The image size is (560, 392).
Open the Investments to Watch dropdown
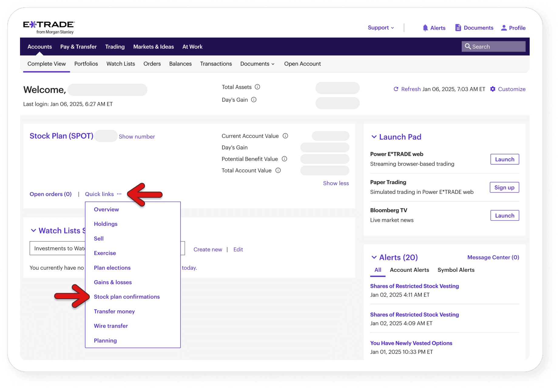pos(107,248)
